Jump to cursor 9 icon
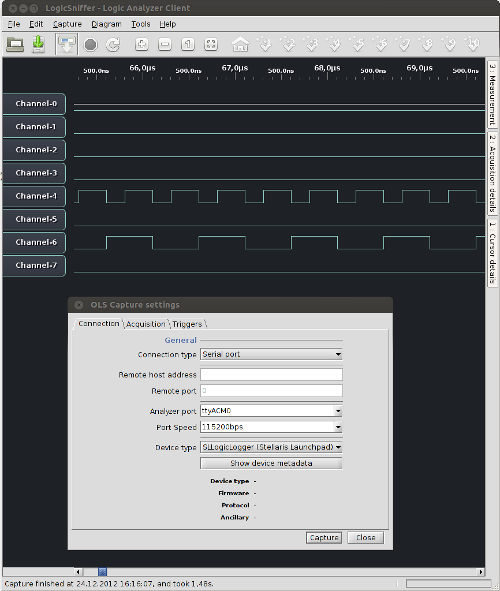 tap(450, 44)
